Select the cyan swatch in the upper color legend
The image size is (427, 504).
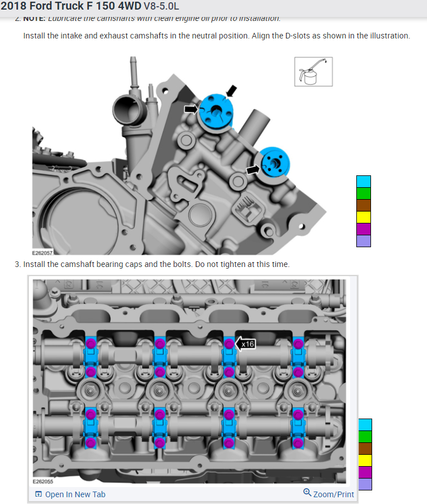(x=364, y=182)
